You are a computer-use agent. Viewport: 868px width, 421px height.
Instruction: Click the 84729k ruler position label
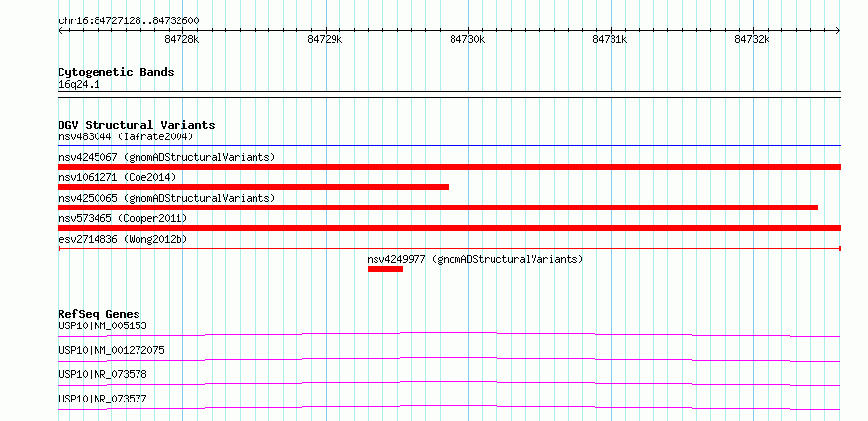click(x=325, y=39)
